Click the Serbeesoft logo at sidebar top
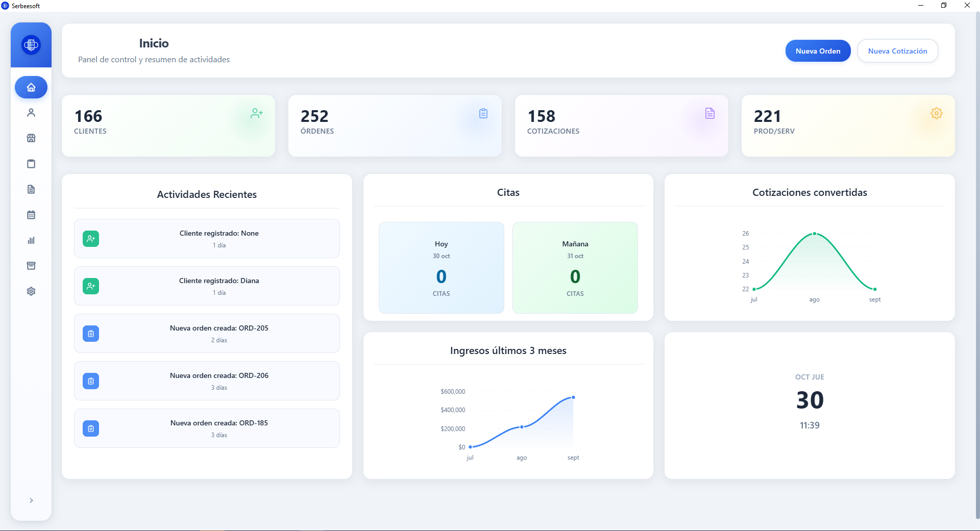The height and width of the screenshot is (531, 980). coord(31,45)
